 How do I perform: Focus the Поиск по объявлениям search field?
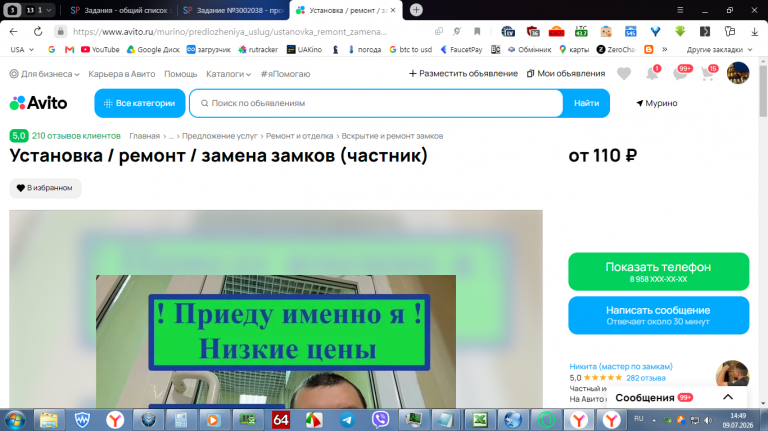coord(376,103)
